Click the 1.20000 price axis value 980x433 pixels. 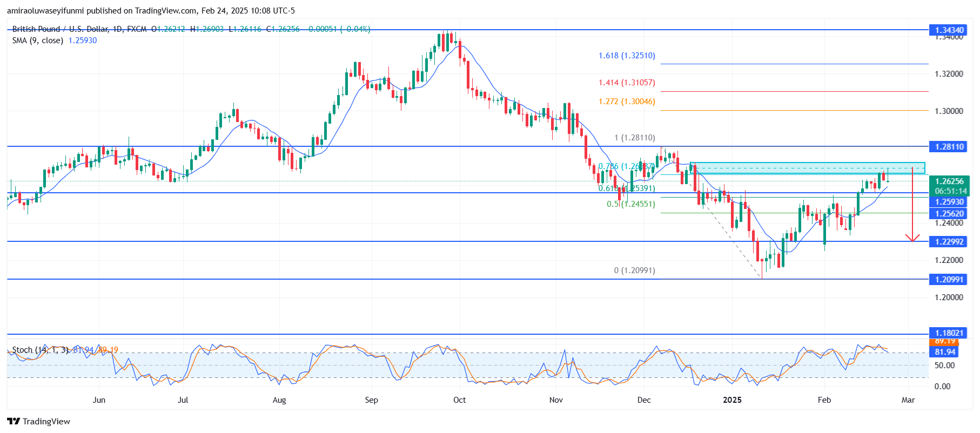[x=949, y=297]
